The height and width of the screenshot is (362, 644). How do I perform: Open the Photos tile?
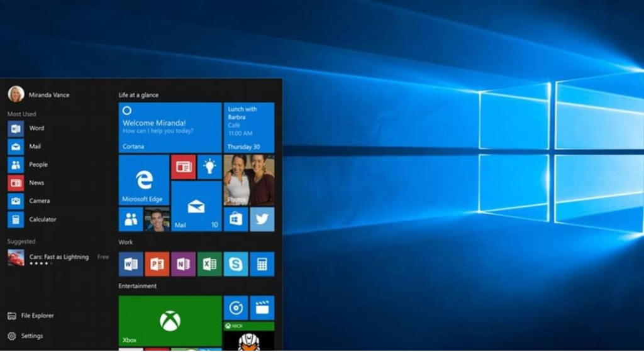(249, 180)
